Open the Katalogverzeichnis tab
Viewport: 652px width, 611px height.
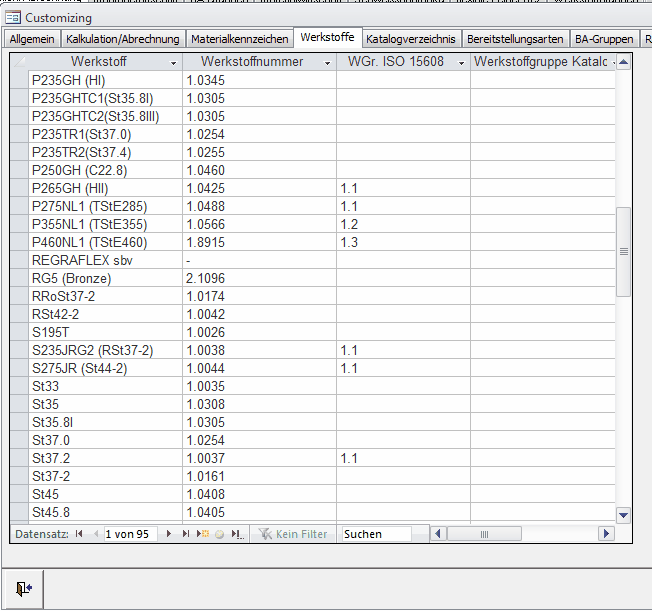pyautogui.click(x=410, y=39)
